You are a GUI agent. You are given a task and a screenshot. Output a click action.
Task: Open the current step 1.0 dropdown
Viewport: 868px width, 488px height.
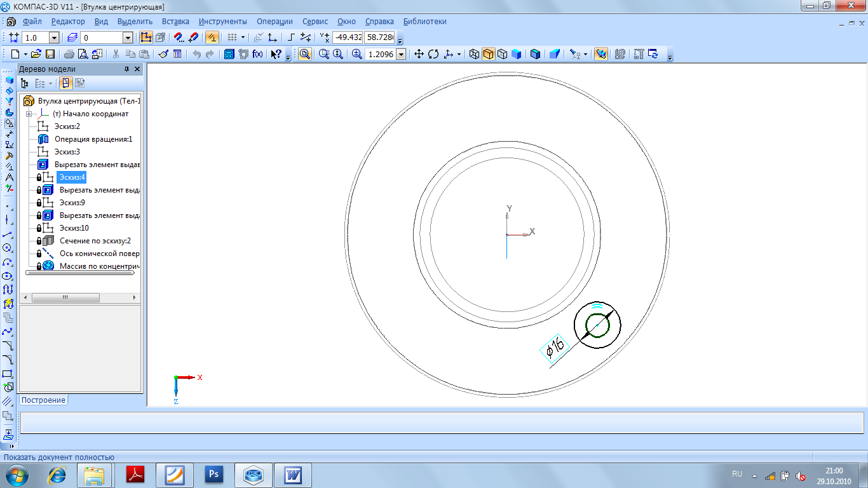(54, 37)
